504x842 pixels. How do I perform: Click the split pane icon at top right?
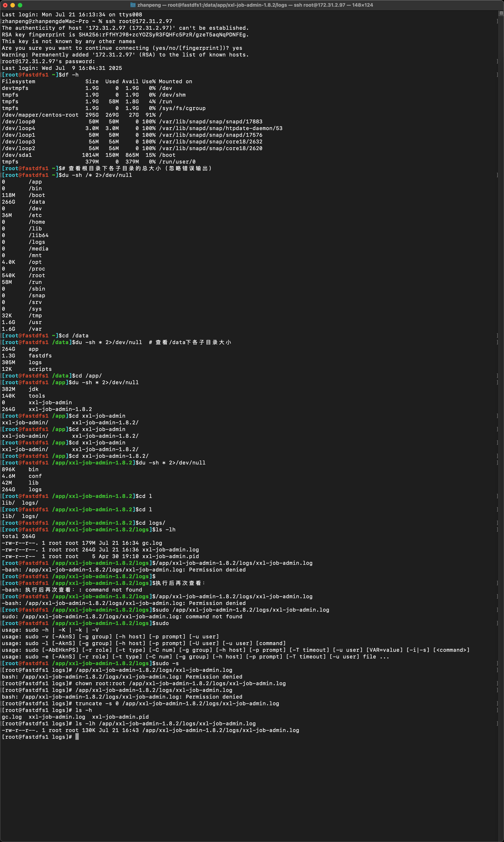click(x=501, y=13)
